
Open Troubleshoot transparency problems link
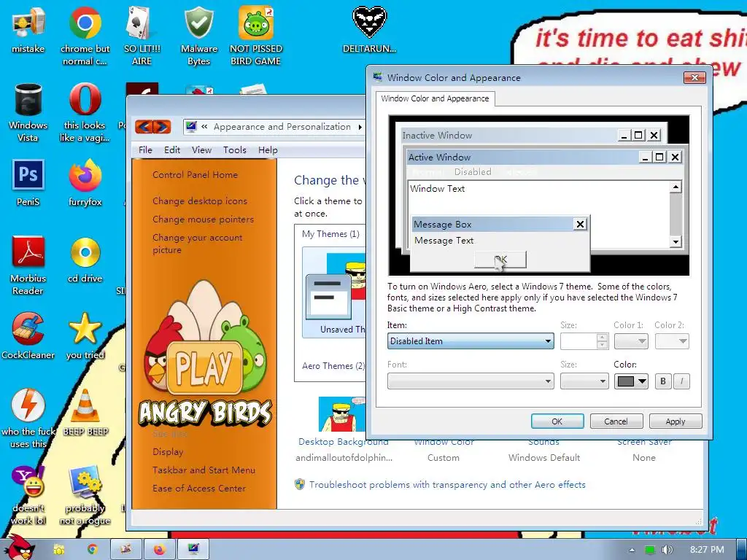447,485
